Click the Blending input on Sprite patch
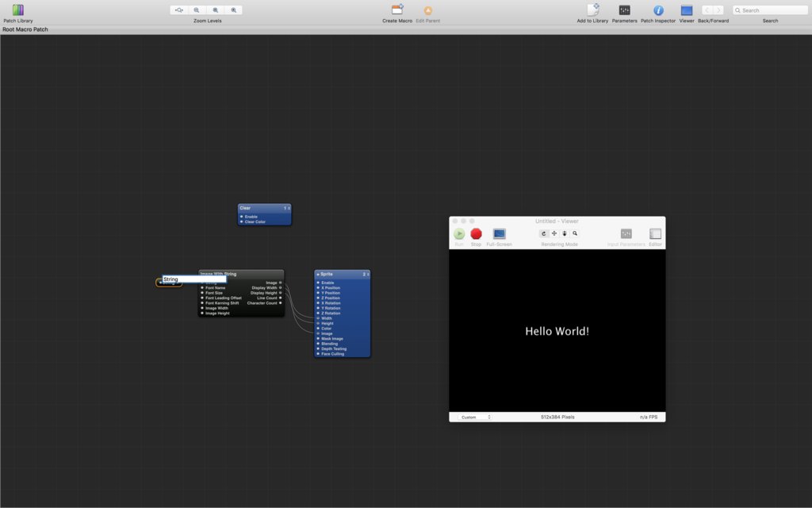 [318, 343]
